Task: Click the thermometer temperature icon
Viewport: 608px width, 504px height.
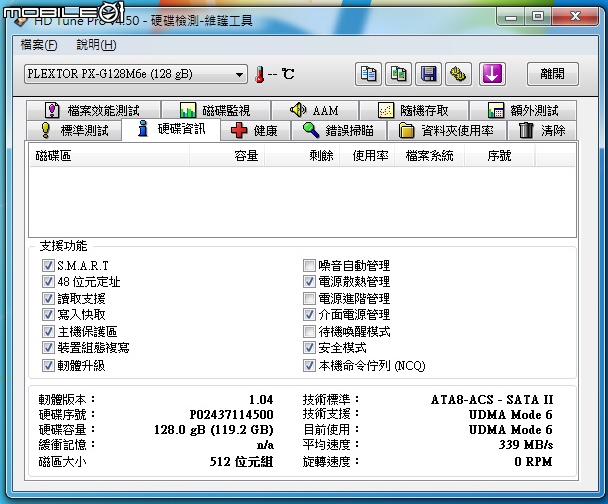Action: click(260, 74)
